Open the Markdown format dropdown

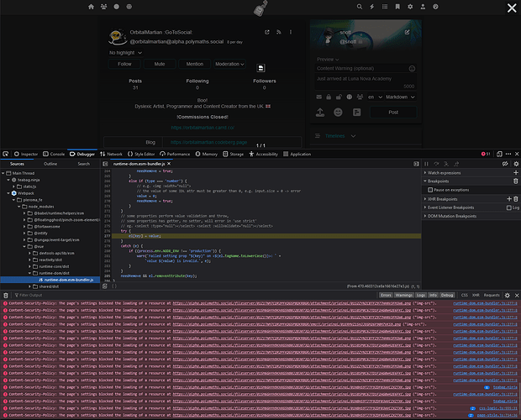(400, 97)
